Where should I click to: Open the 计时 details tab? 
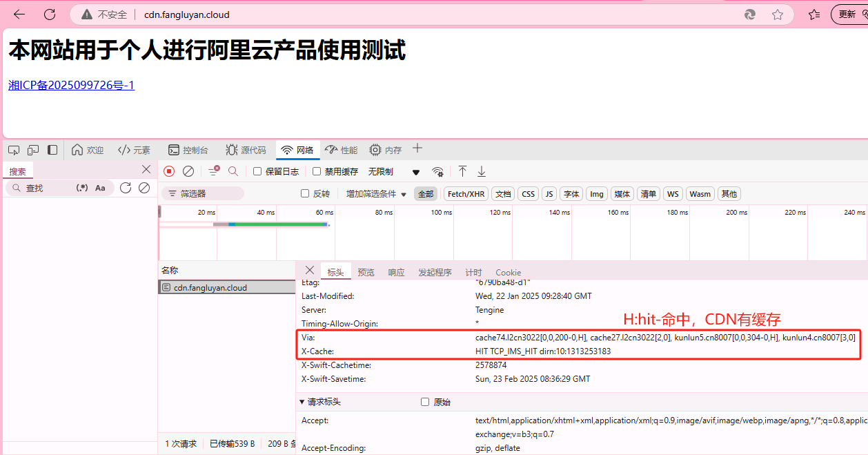473,272
